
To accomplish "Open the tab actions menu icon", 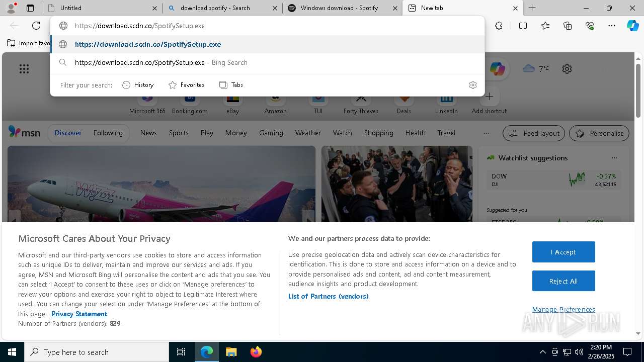I will tap(30, 8).
